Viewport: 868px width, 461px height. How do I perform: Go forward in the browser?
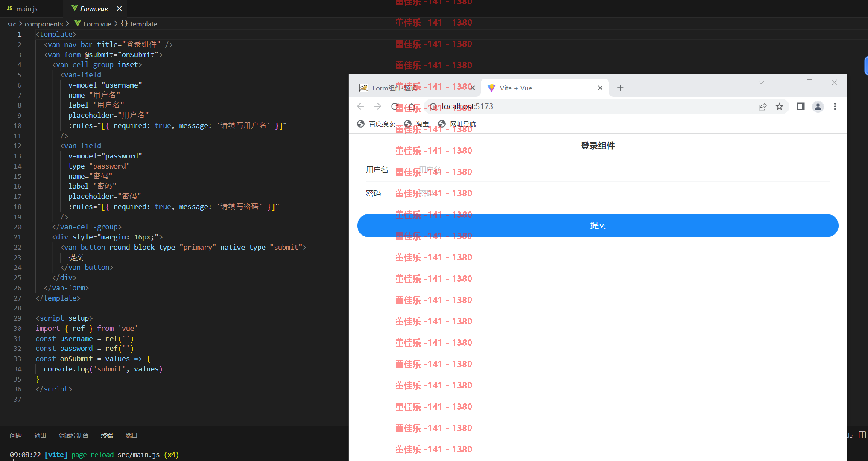[x=377, y=106]
